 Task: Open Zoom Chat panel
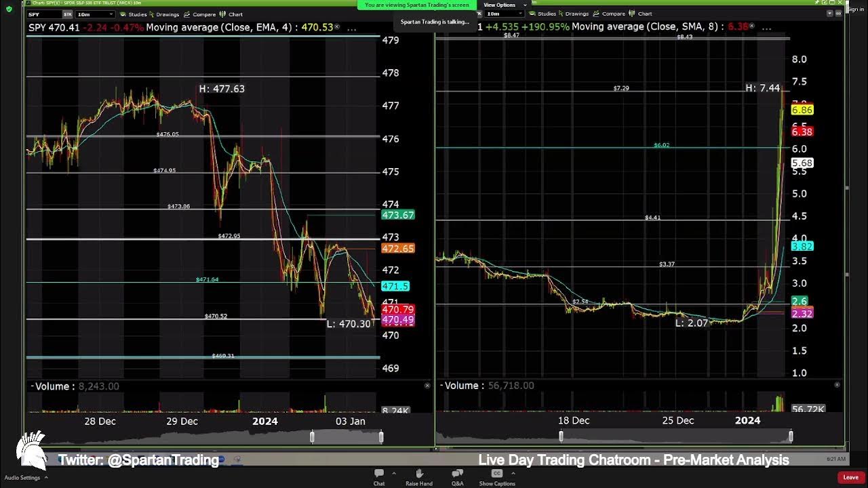pos(379,477)
